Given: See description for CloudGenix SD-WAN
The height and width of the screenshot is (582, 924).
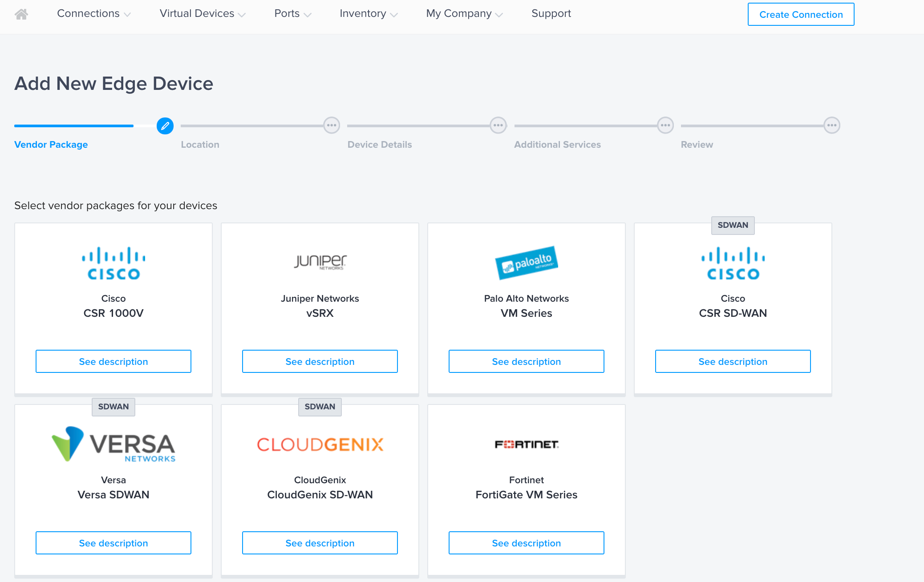Looking at the screenshot, I should pyautogui.click(x=320, y=543).
